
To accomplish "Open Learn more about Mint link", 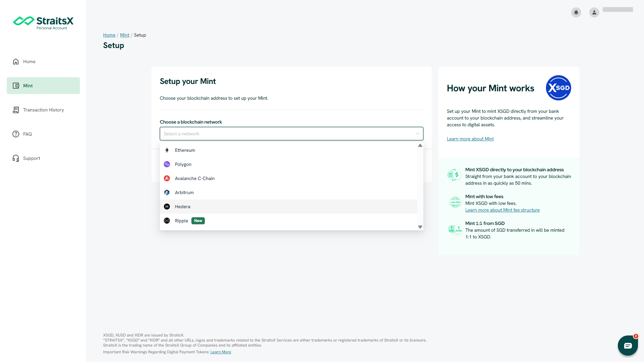I will click(x=470, y=139).
